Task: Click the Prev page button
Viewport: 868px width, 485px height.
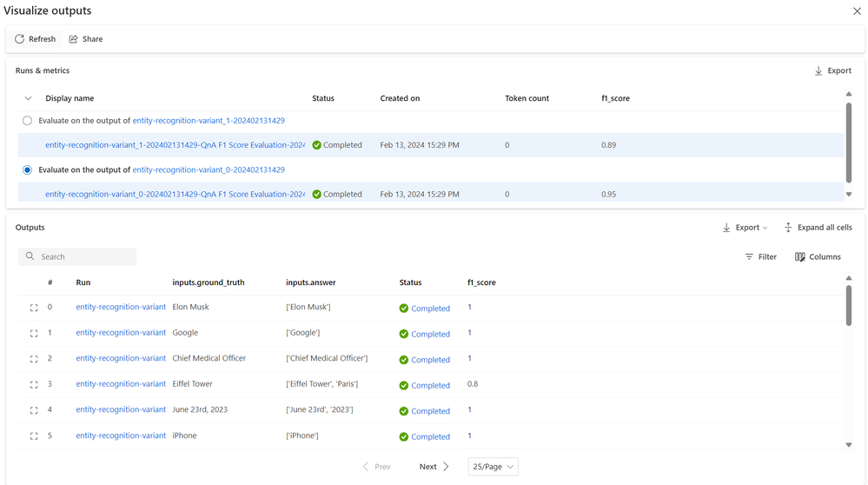Action: click(376, 467)
